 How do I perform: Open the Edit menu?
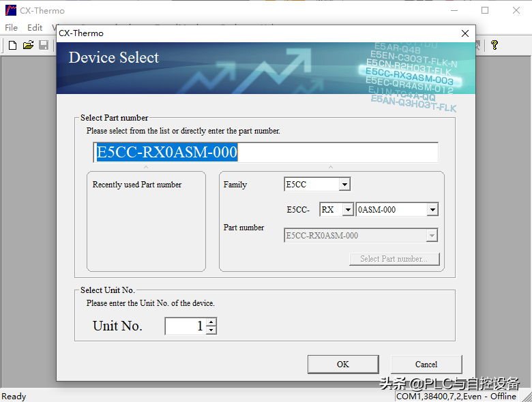click(x=35, y=28)
